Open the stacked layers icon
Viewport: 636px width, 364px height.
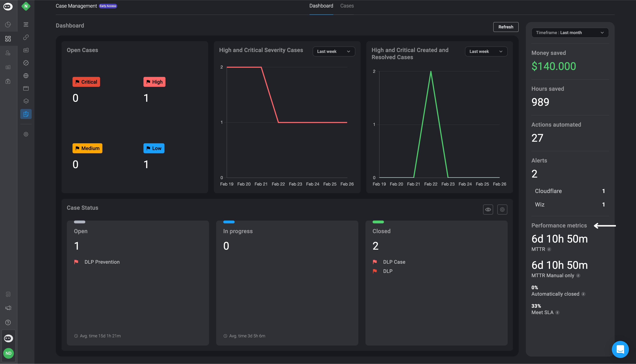26,101
